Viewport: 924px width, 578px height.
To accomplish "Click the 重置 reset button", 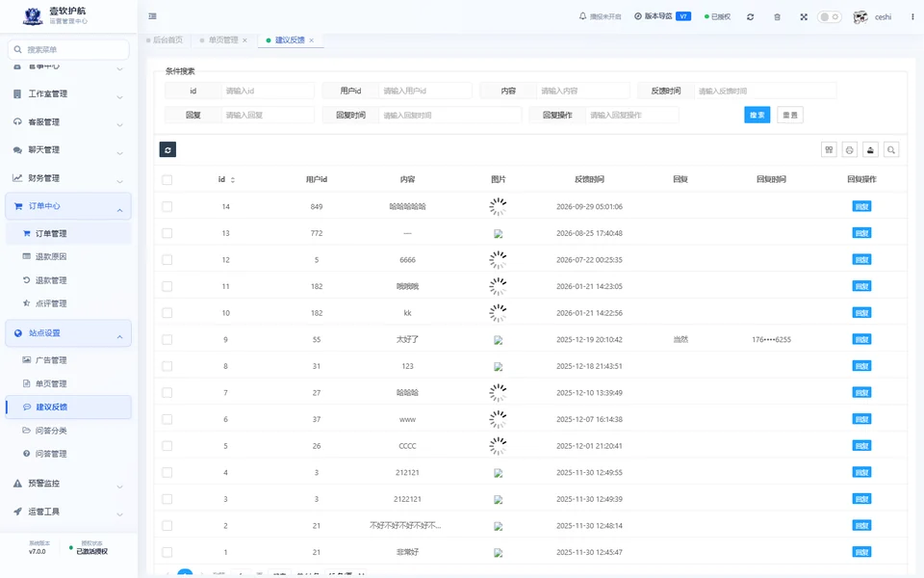I will point(790,115).
